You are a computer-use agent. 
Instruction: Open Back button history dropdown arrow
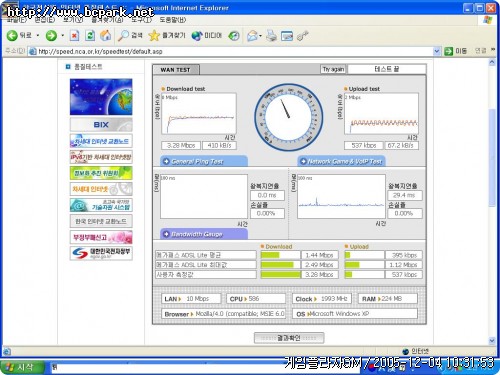[x=38, y=35]
